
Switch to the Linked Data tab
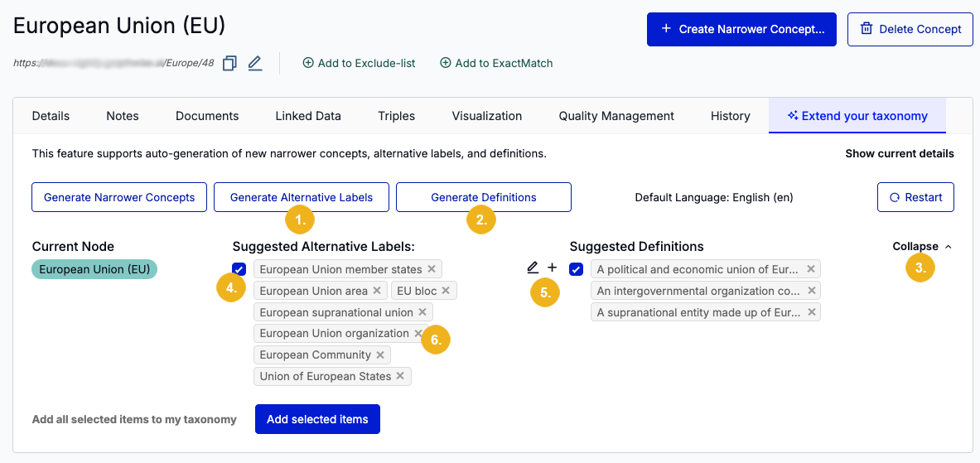coord(308,116)
